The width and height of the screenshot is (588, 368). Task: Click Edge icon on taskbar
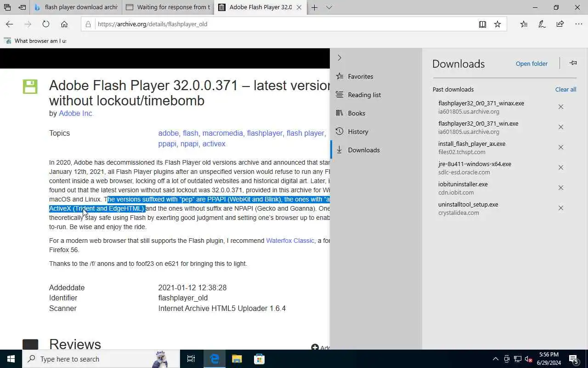[215, 359]
